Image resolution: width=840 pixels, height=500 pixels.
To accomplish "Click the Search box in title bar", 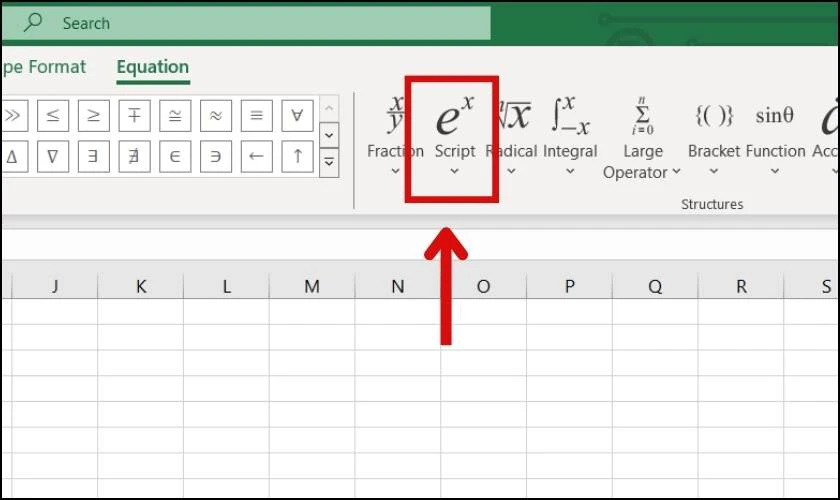I will click(246, 23).
